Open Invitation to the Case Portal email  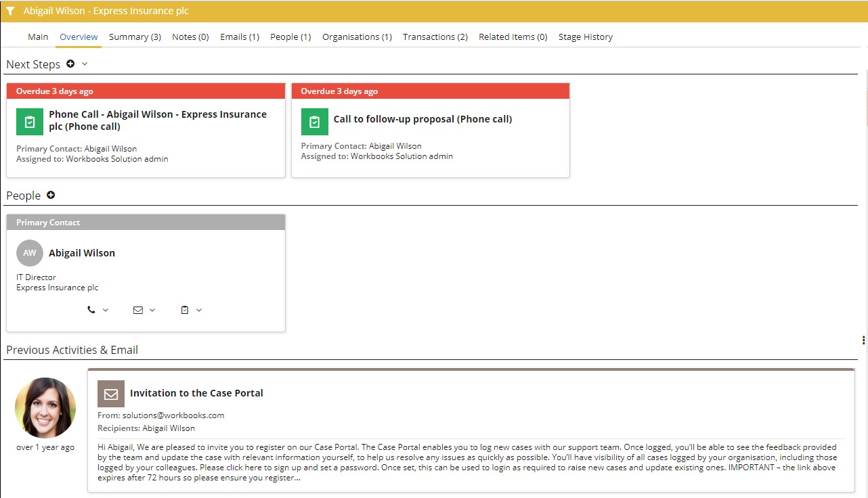pyautogui.click(x=196, y=393)
